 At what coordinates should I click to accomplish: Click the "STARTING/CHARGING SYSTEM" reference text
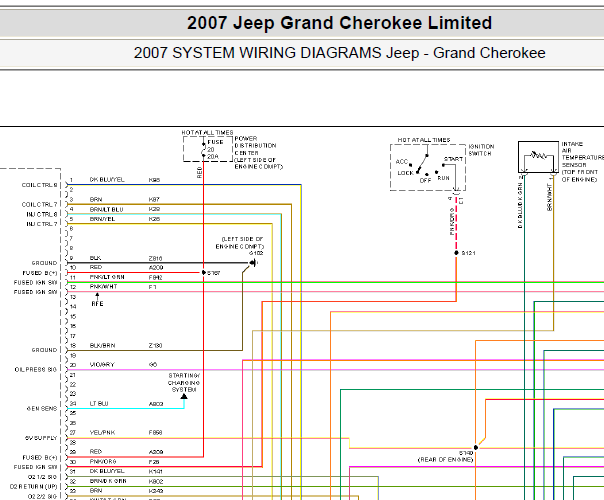coord(184,383)
